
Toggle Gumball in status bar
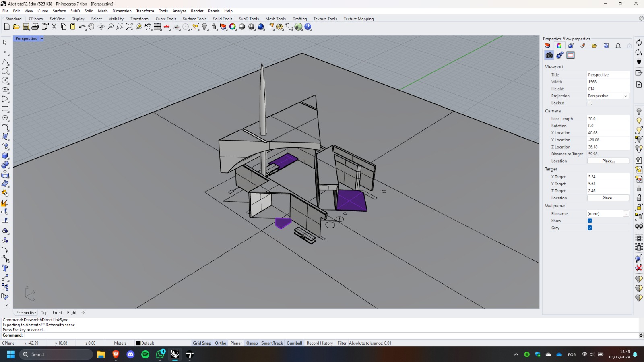click(x=294, y=343)
